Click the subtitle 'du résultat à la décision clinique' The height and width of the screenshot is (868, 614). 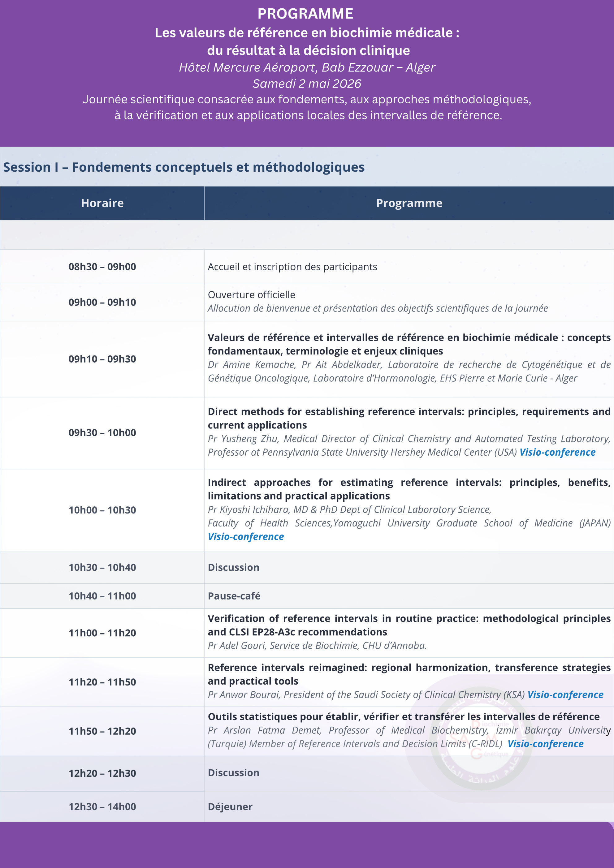click(x=308, y=50)
